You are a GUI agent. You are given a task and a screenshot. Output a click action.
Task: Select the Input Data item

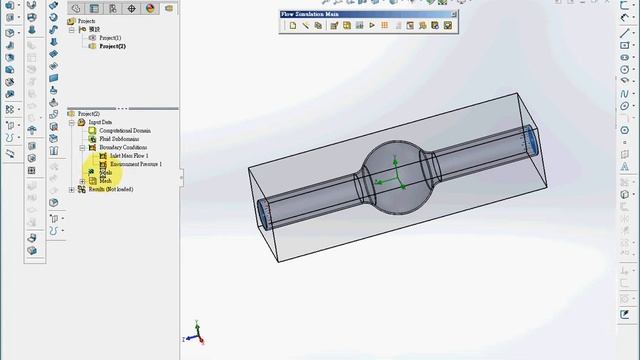click(100, 122)
